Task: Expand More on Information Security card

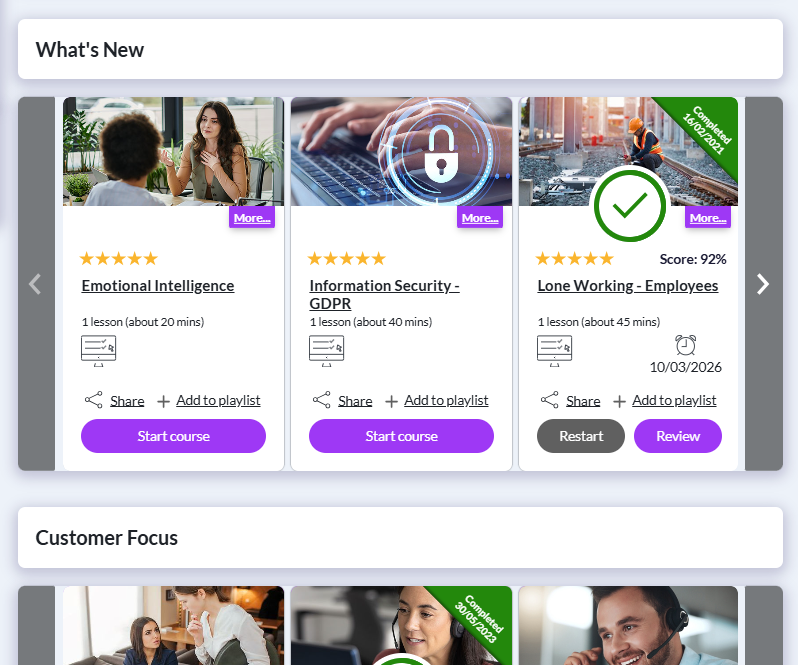Action: (x=479, y=217)
